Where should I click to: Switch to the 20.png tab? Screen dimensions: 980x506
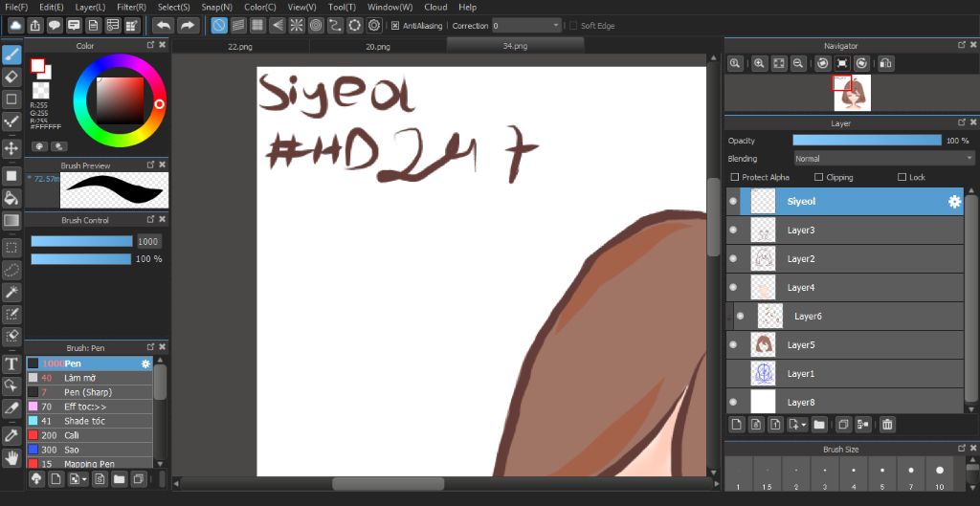[378, 46]
